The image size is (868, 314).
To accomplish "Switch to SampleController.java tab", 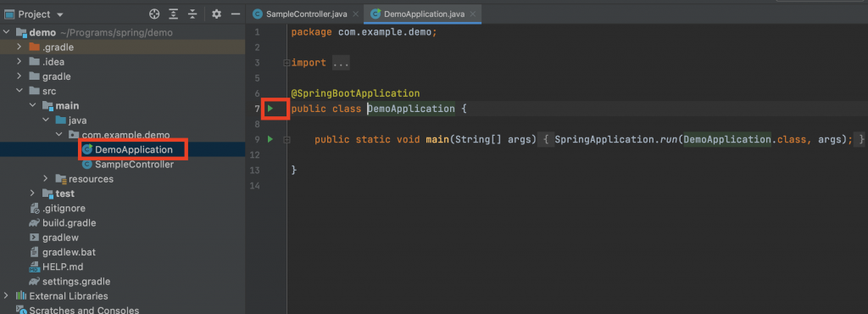I will coord(306,14).
